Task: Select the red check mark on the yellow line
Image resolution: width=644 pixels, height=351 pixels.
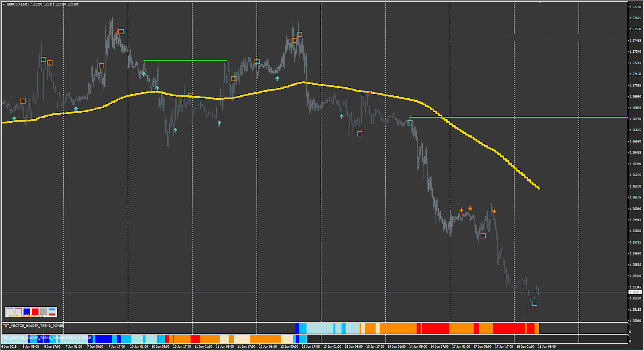Action: (369, 93)
